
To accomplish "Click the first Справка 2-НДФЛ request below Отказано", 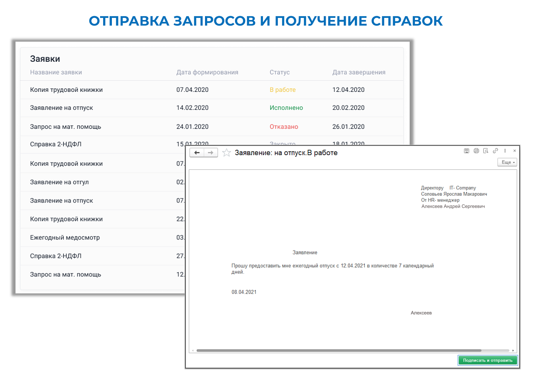I will (x=56, y=144).
